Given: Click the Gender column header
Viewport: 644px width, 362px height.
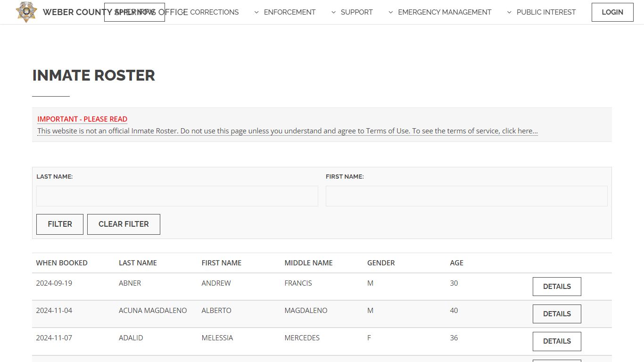Looking at the screenshot, I should point(381,263).
